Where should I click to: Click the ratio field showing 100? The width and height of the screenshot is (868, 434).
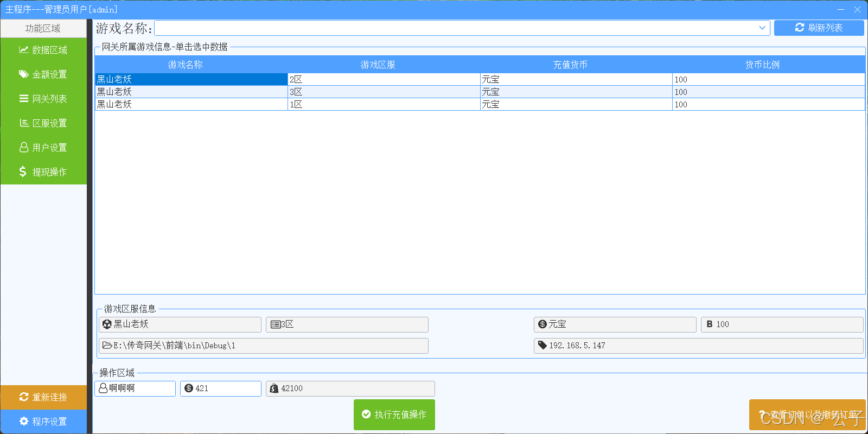[782, 324]
